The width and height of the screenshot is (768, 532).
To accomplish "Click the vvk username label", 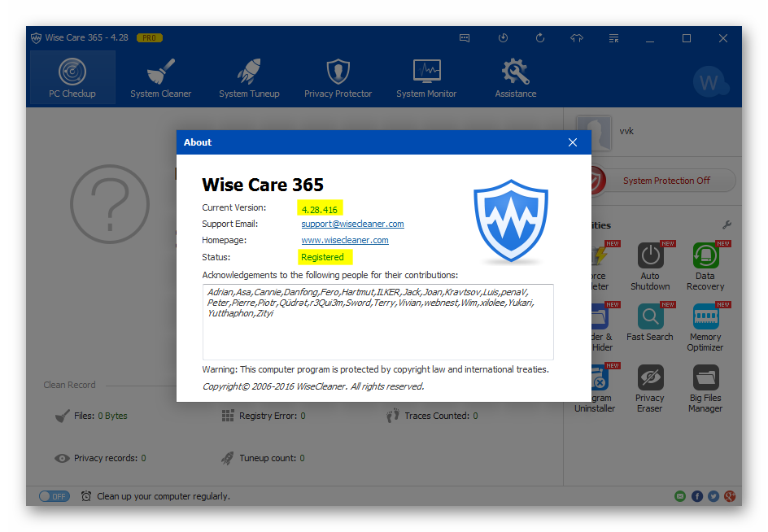I will [x=626, y=131].
